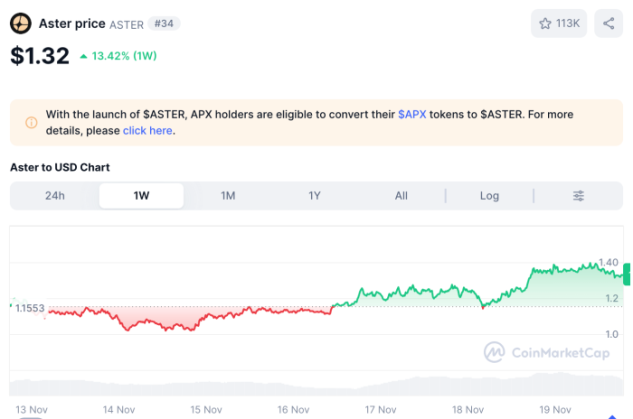Image resolution: width=633 pixels, height=419 pixels.
Task: Click the ASTER ticker symbol text
Action: tap(126, 25)
